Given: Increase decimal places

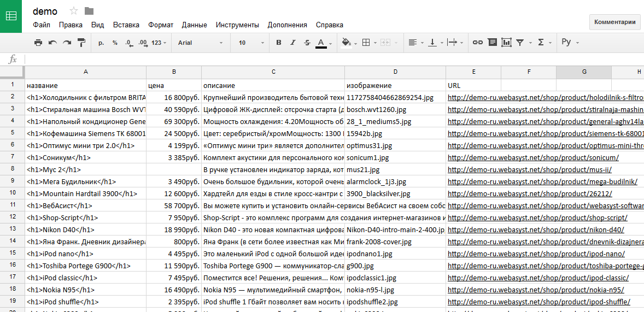Looking at the screenshot, I should pos(143,43).
